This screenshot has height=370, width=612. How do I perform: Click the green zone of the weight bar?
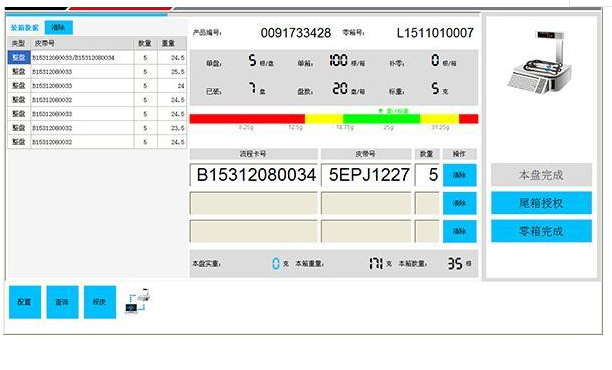coord(381,119)
